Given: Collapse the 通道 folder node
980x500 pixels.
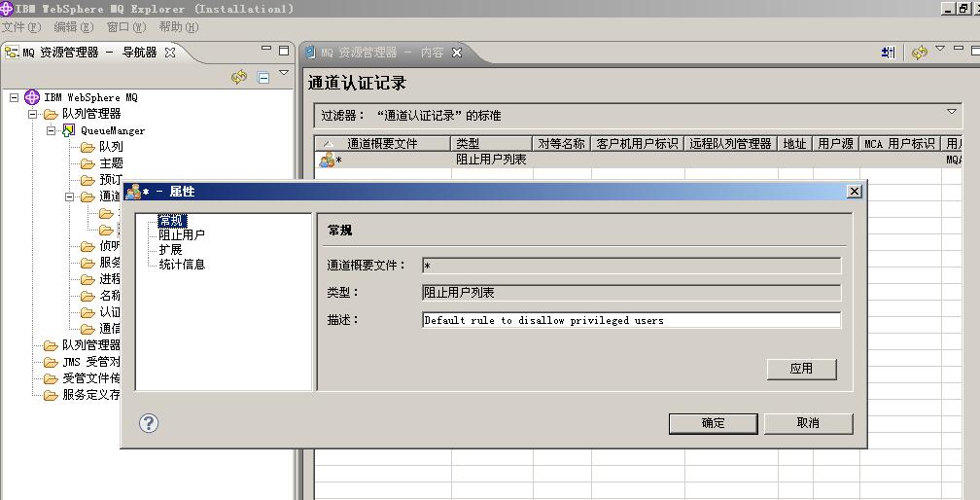Looking at the screenshot, I should click(70, 196).
